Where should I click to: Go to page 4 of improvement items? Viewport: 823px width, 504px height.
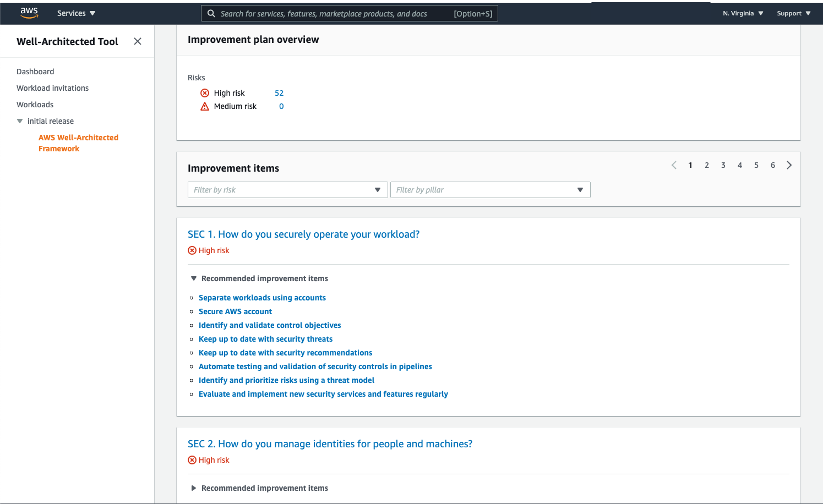[740, 165]
